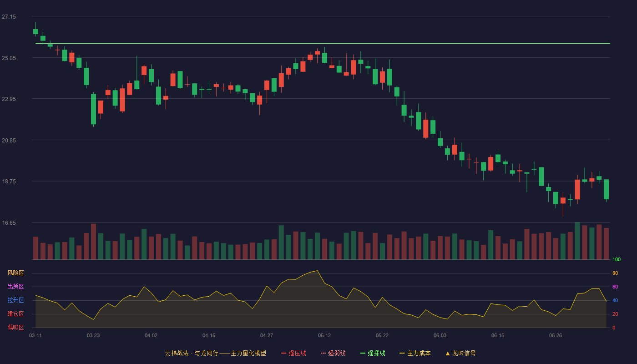Select the 低吸区 zone label
Viewport: 637px width, 364px height.
[15, 327]
